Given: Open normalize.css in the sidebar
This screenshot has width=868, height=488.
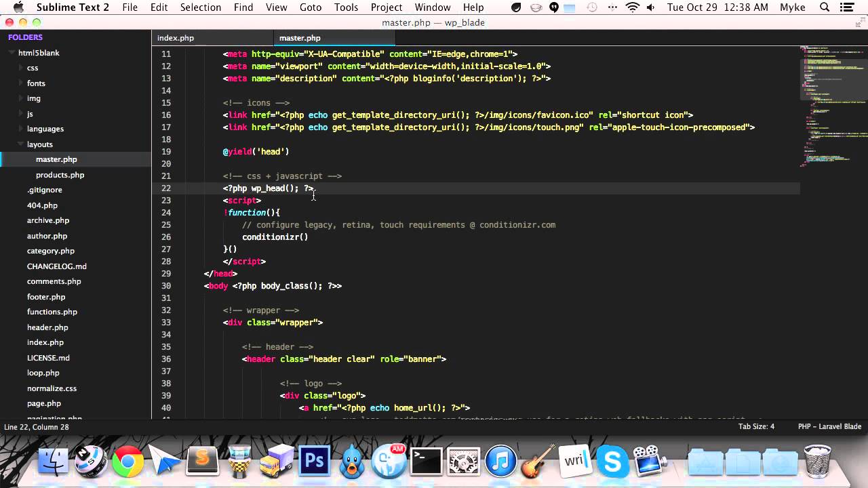Looking at the screenshot, I should [x=52, y=388].
